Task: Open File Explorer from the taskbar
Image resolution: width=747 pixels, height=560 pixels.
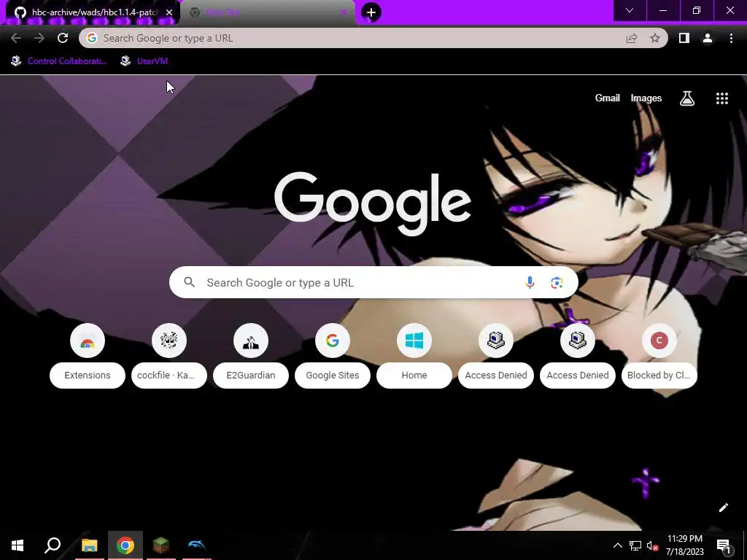Action: 89,545
